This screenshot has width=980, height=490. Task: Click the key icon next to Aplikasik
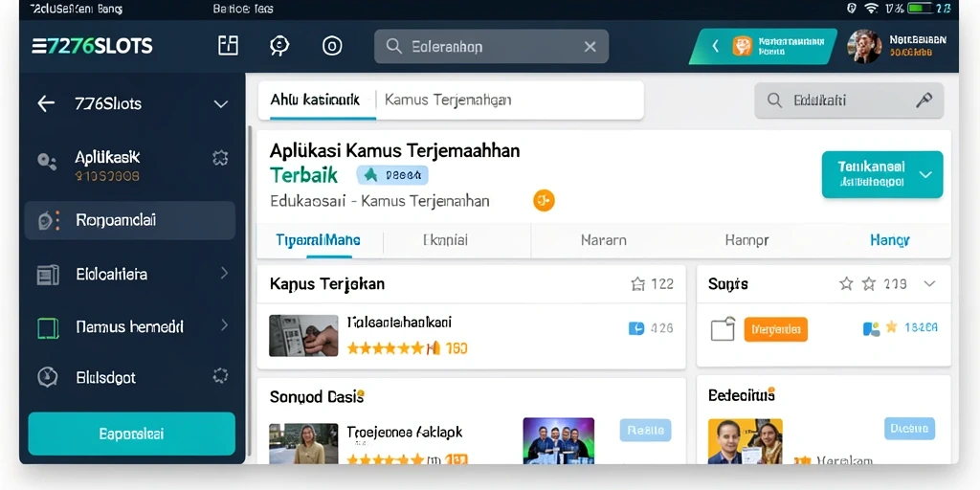[x=47, y=162]
